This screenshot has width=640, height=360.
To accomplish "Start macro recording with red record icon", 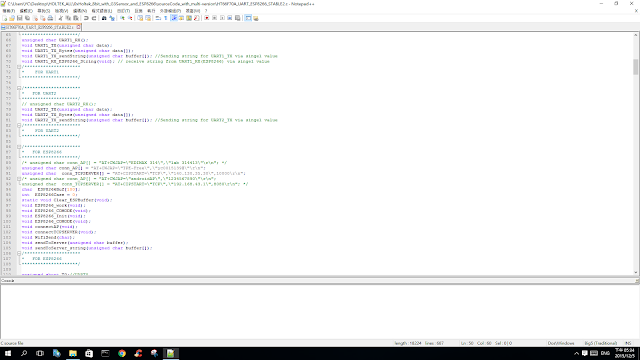I will pos(207,18).
